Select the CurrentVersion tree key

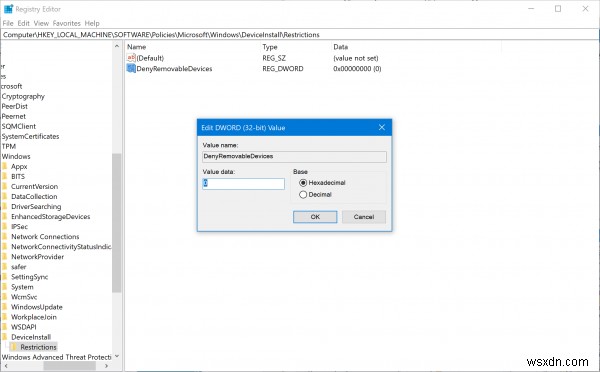click(x=34, y=187)
